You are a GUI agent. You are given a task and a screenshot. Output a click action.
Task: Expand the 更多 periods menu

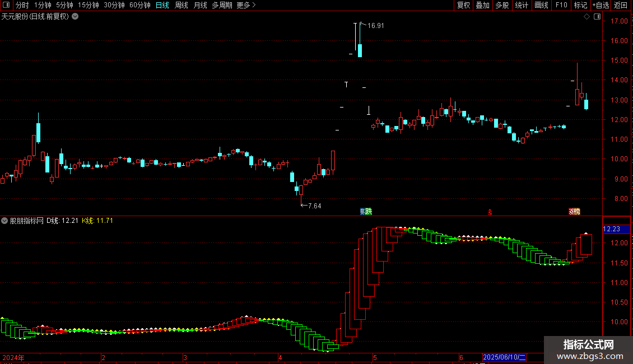tap(246, 5)
